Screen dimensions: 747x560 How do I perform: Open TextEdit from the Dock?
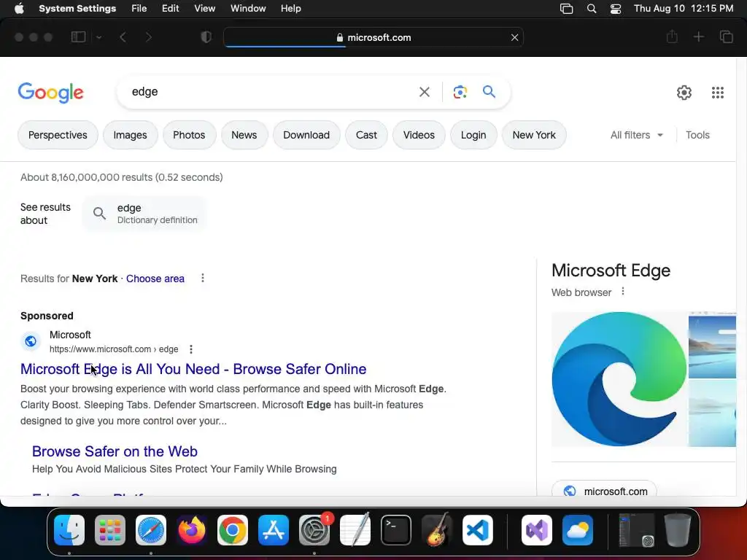355,530
